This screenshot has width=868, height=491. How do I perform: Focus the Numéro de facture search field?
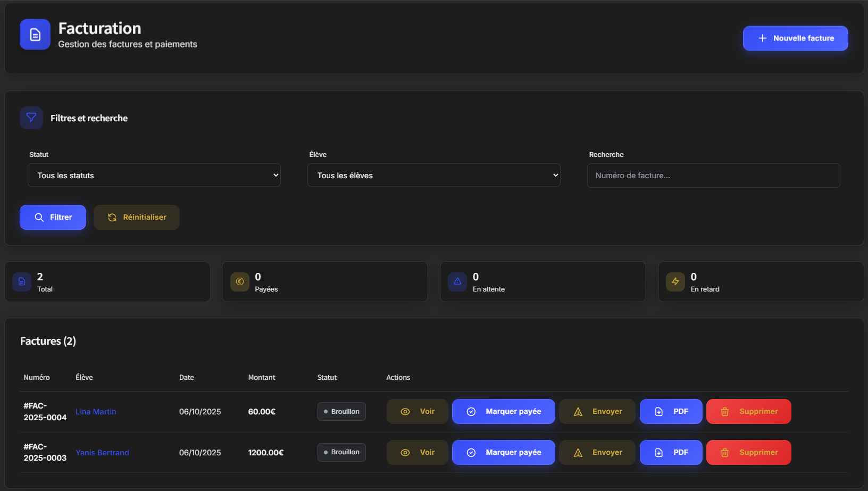point(713,176)
